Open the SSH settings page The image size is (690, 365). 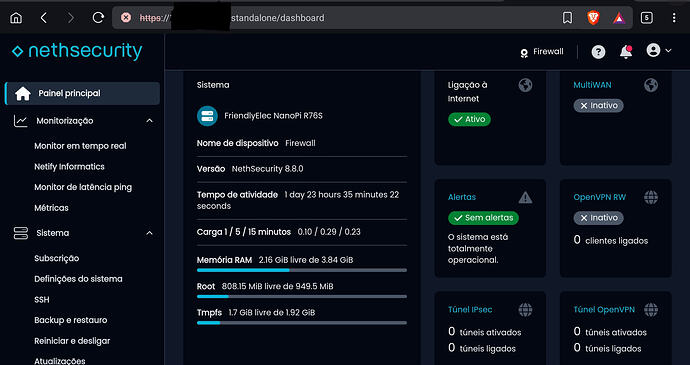pos(42,299)
